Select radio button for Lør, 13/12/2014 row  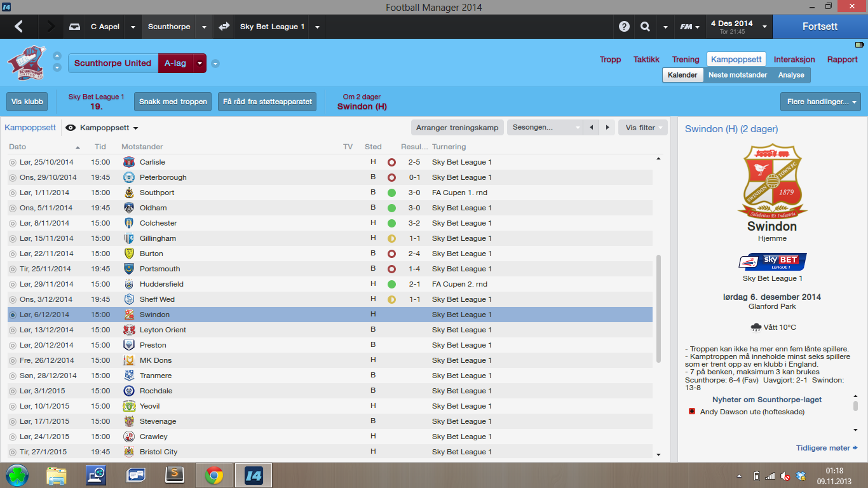(13, 330)
